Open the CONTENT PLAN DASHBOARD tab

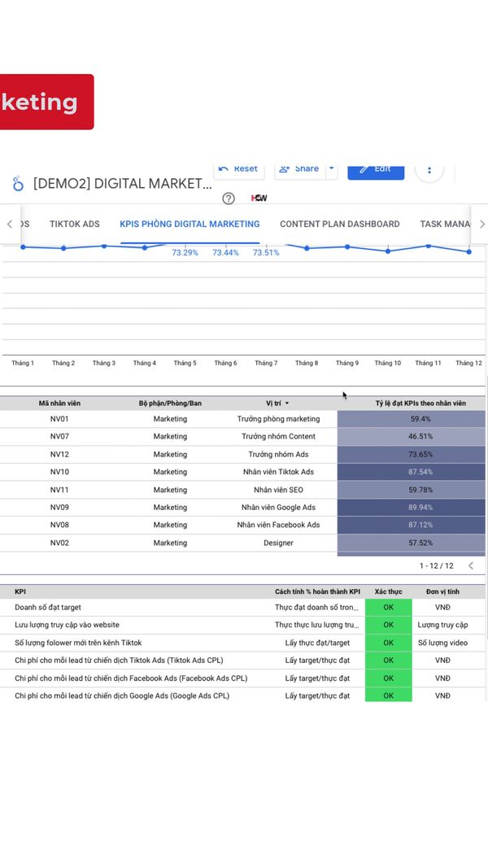pyautogui.click(x=340, y=225)
